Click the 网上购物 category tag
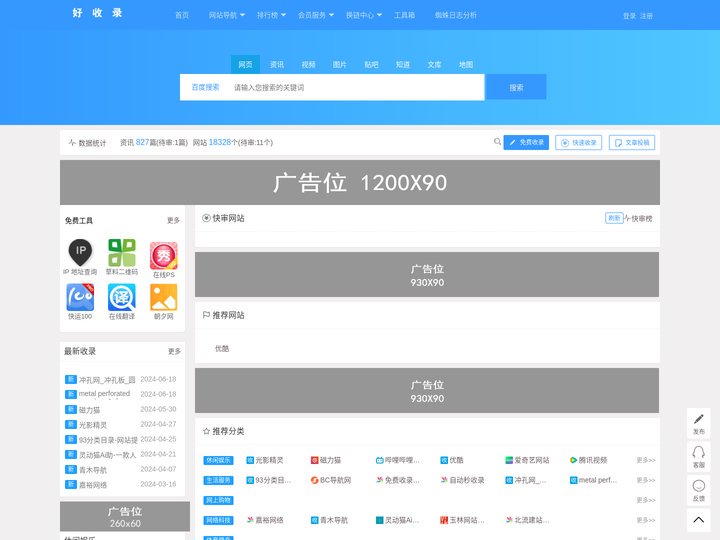 pos(219,500)
